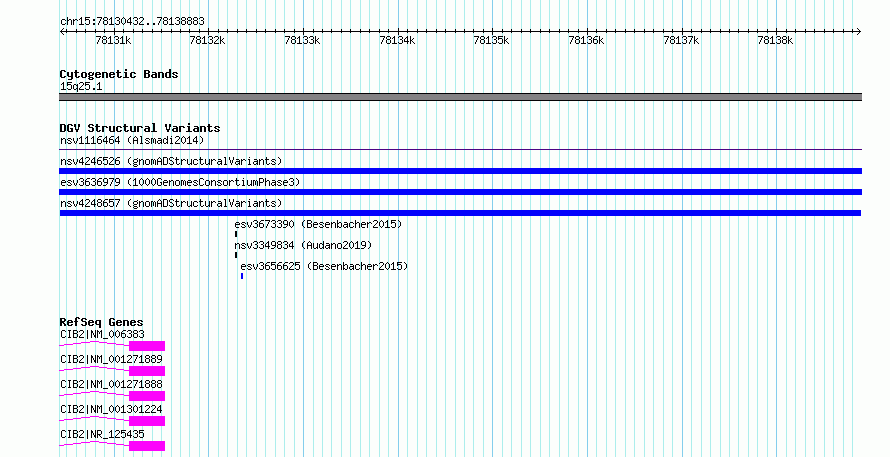Click the magenta exon of CIB2|NM_001301224
Image resolution: width=890 pixels, height=457 pixels.
tap(147, 421)
